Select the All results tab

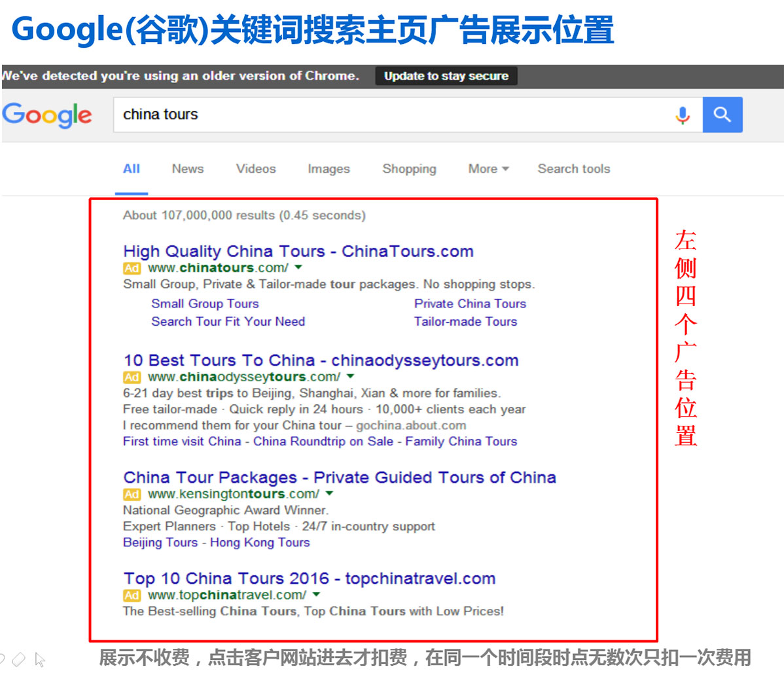pos(132,169)
